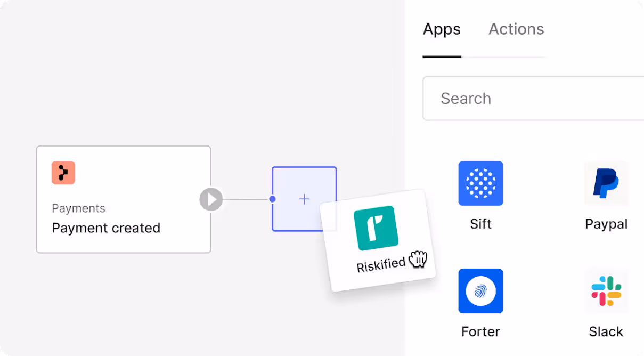Select the Sift app icon
Screen dimensions: 644x356
click(x=480, y=183)
